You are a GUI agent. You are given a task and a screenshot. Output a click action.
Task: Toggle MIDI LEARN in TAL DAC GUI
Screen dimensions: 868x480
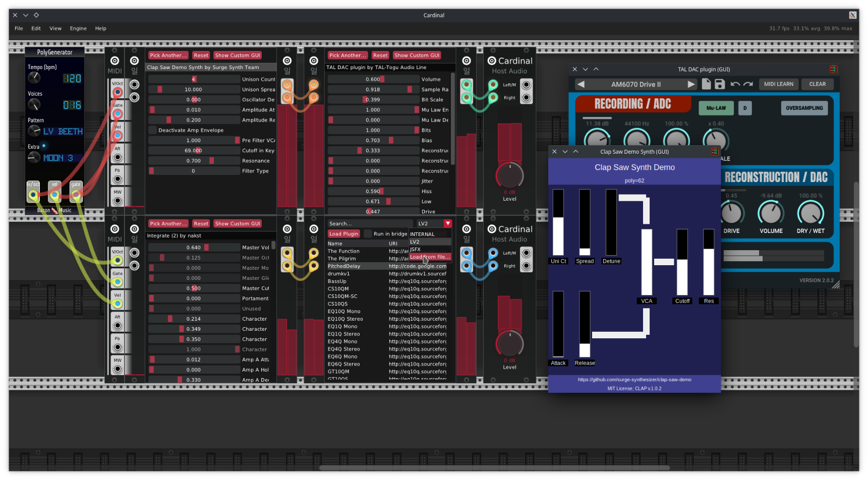(778, 84)
